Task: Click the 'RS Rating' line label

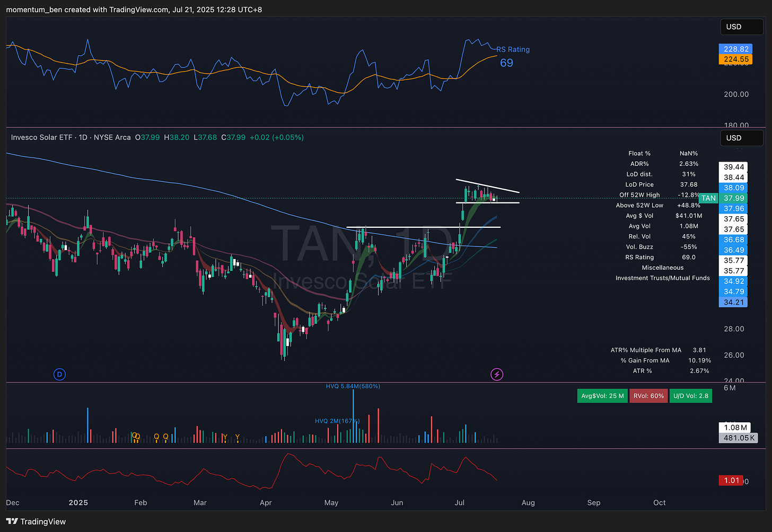Action: click(513, 49)
